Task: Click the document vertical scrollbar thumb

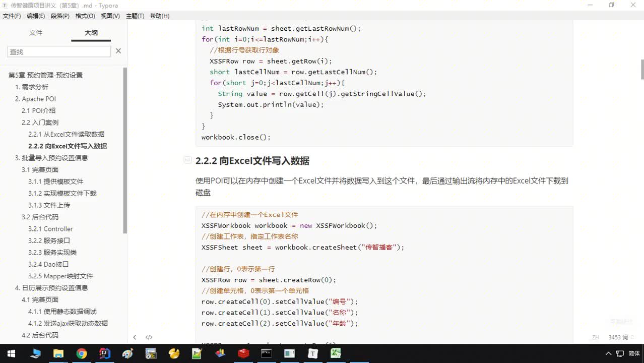Action: (642, 69)
